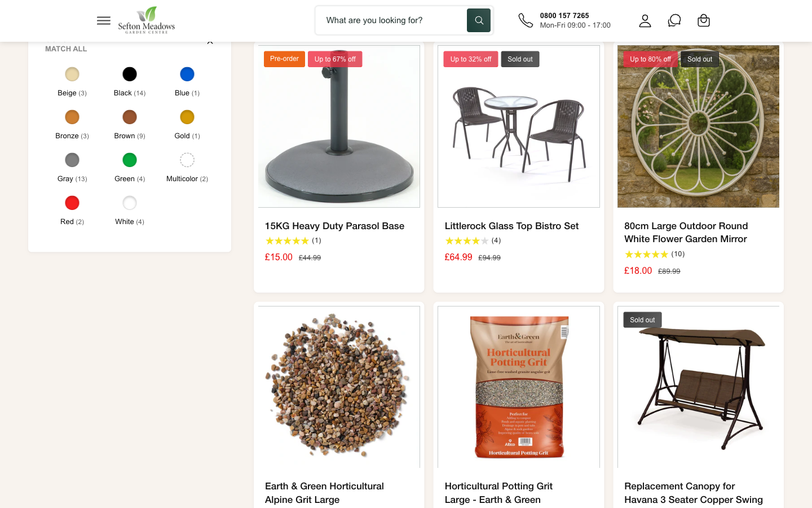This screenshot has height=508, width=812.
Task: Open the shopping bag basket
Action: click(704, 21)
